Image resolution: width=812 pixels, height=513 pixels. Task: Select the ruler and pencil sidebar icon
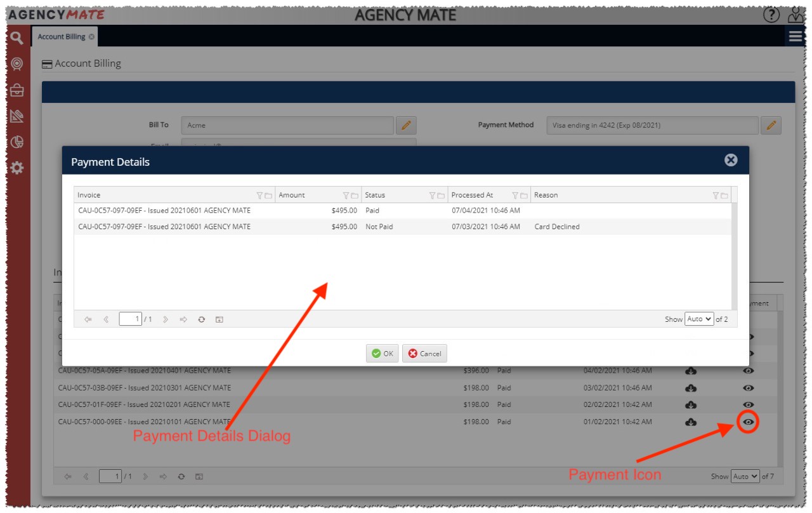click(17, 116)
